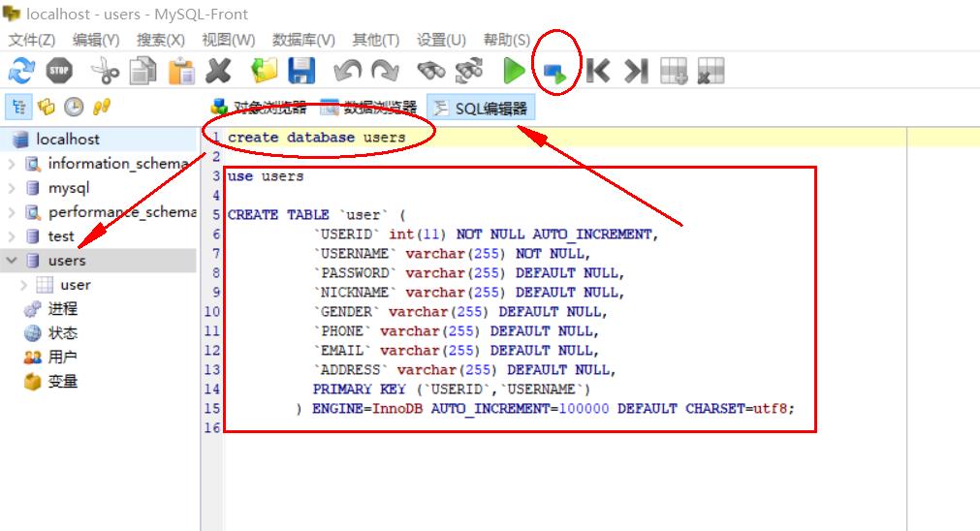Jump to the first record icon
Screen dimensions: 980x531
(x=598, y=71)
